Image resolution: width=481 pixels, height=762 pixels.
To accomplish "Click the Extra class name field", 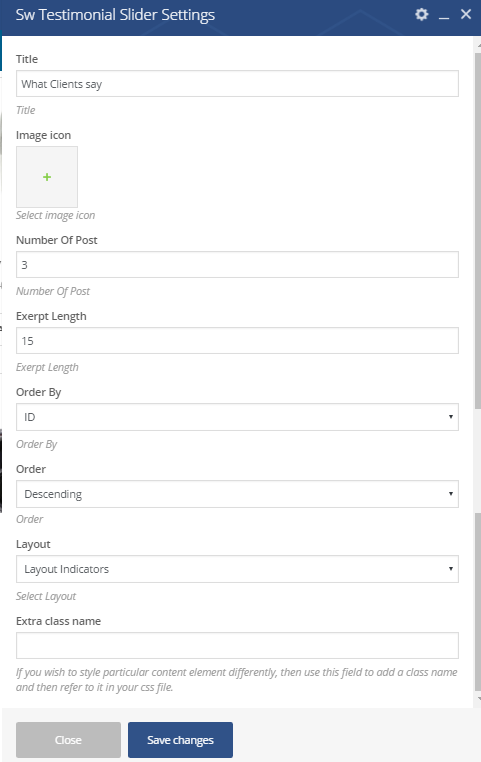I will point(237,645).
